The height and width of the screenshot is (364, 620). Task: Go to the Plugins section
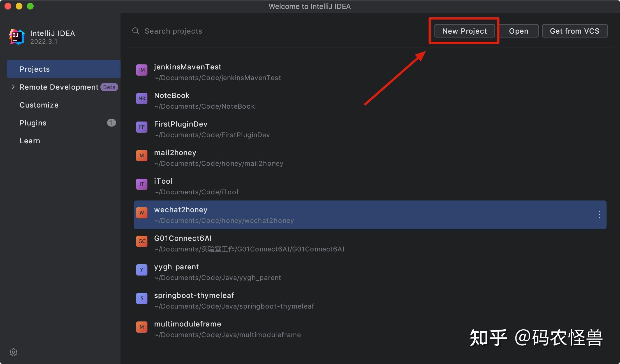[x=33, y=123]
